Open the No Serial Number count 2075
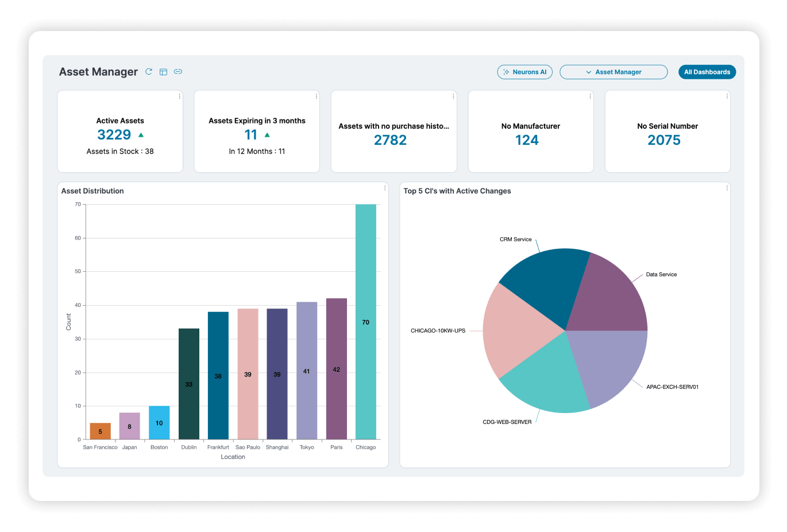 [664, 140]
